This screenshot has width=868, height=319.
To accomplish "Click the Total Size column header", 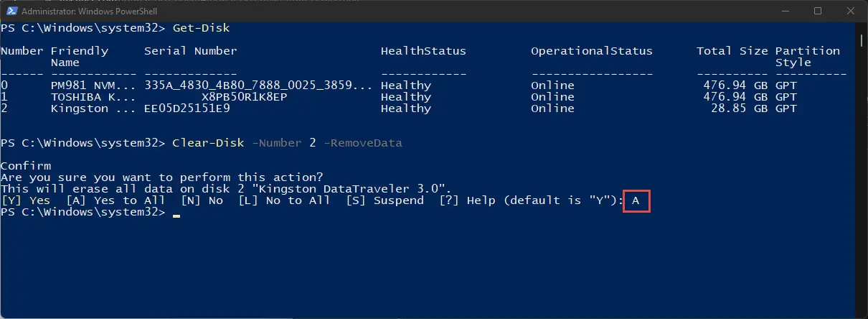I will pyautogui.click(x=732, y=51).
